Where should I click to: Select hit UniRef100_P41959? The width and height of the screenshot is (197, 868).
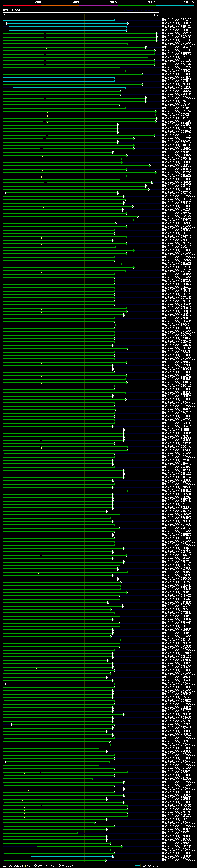tap(177, 778)
